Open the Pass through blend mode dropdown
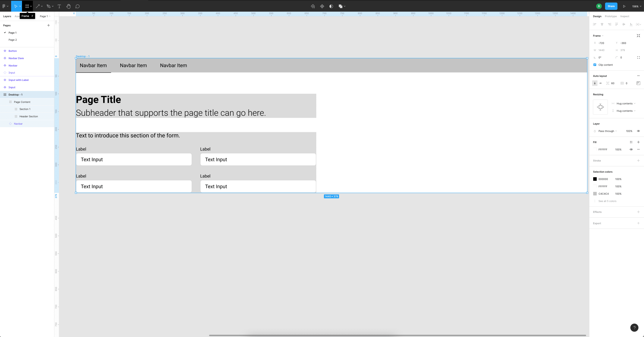Screen dimensions: 644x337 coord(606,131)
